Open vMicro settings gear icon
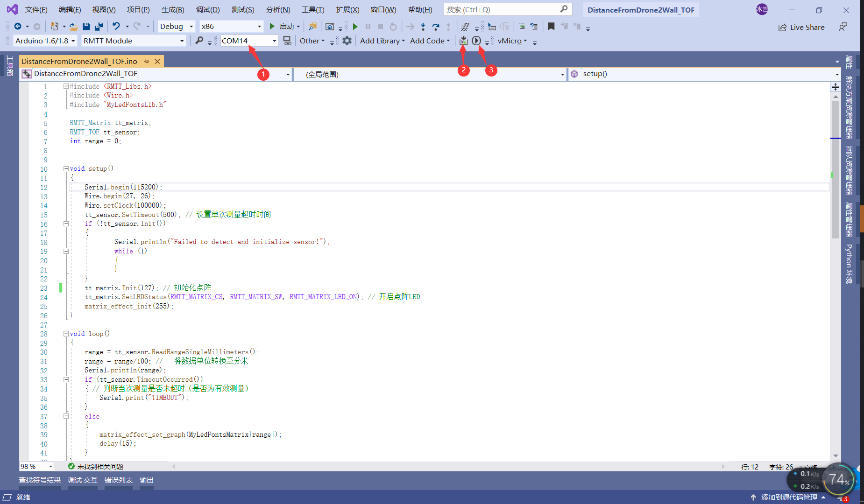 (347, 41)
